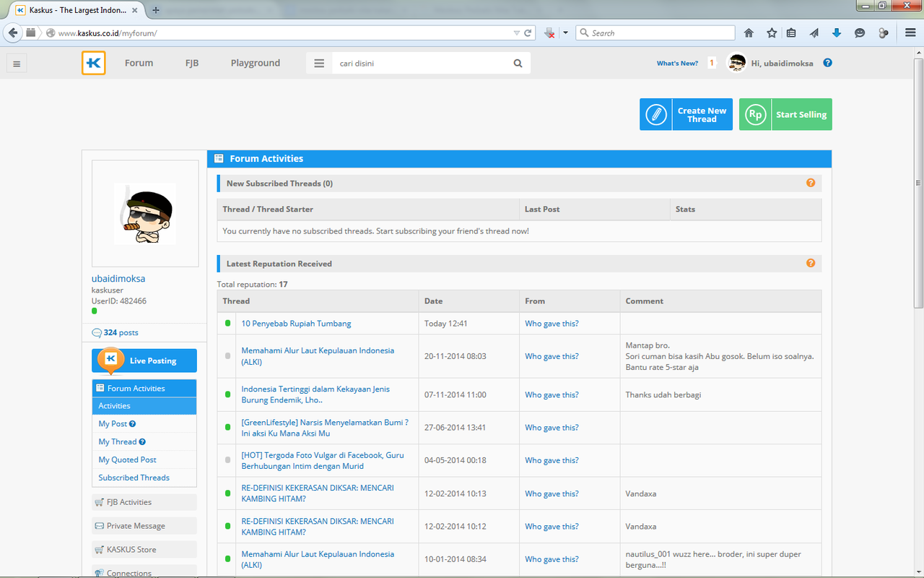
Task: Click Who gave this? for the 12-02-2014 10:13 entry
Action: [x=552, y=493]
